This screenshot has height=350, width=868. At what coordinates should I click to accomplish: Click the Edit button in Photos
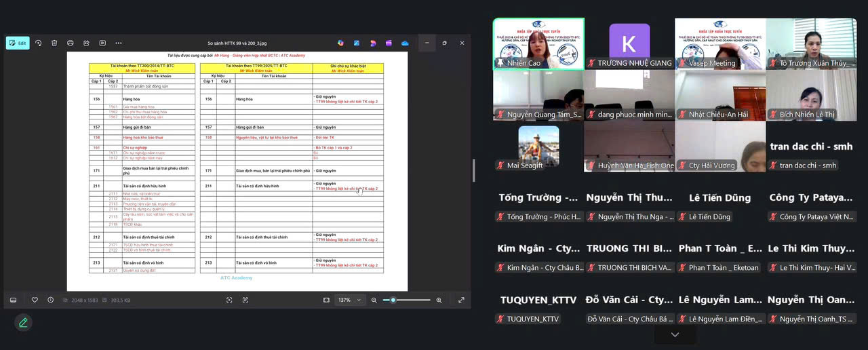point(18,43)
